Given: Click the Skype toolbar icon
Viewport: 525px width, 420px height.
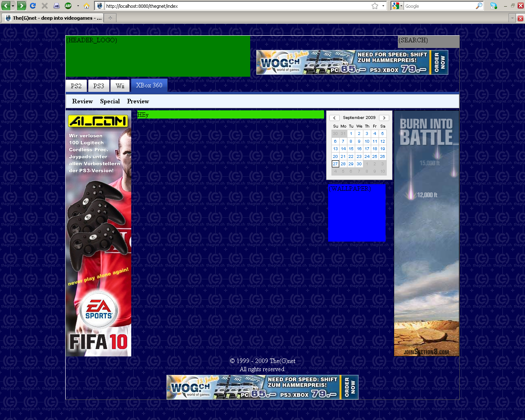Looking at the screenshot, I should click(x=493, y=6).
